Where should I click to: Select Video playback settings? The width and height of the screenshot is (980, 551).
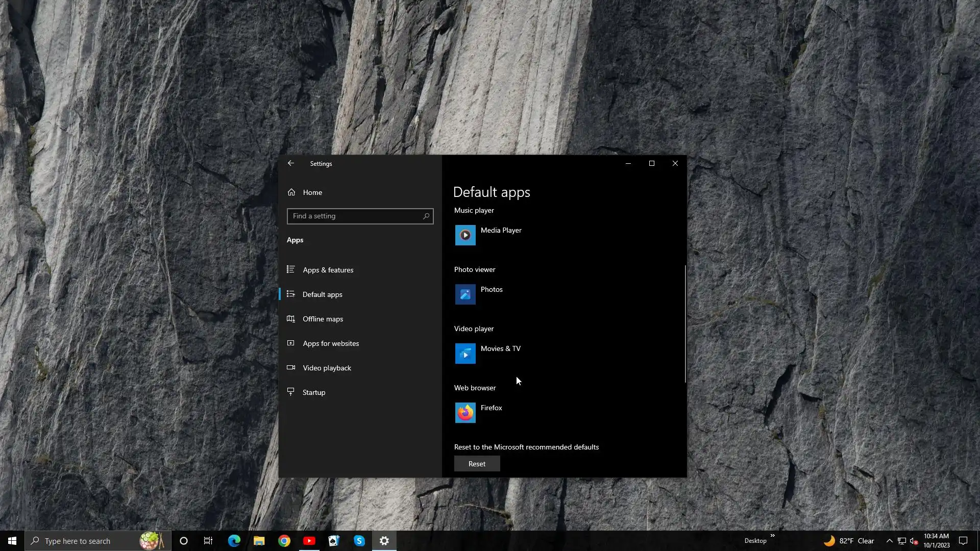click(327, 368)
